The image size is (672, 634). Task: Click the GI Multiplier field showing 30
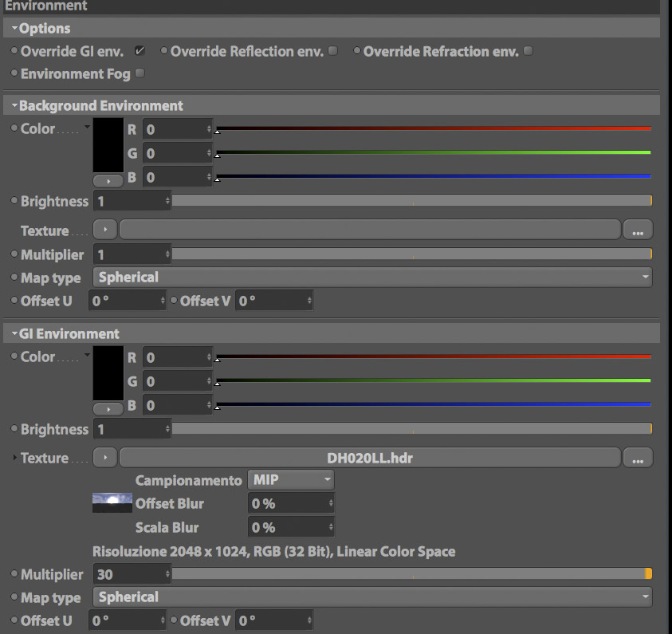(x=132, y=574)
